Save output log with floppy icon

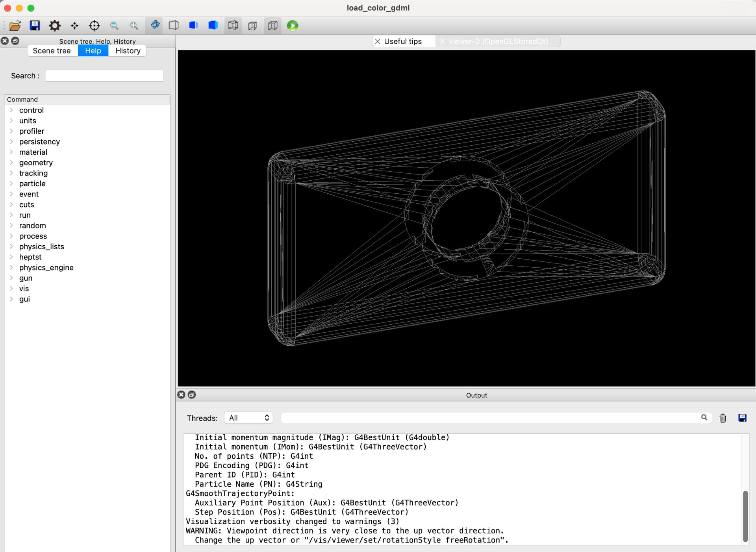[x=742, y=418]
